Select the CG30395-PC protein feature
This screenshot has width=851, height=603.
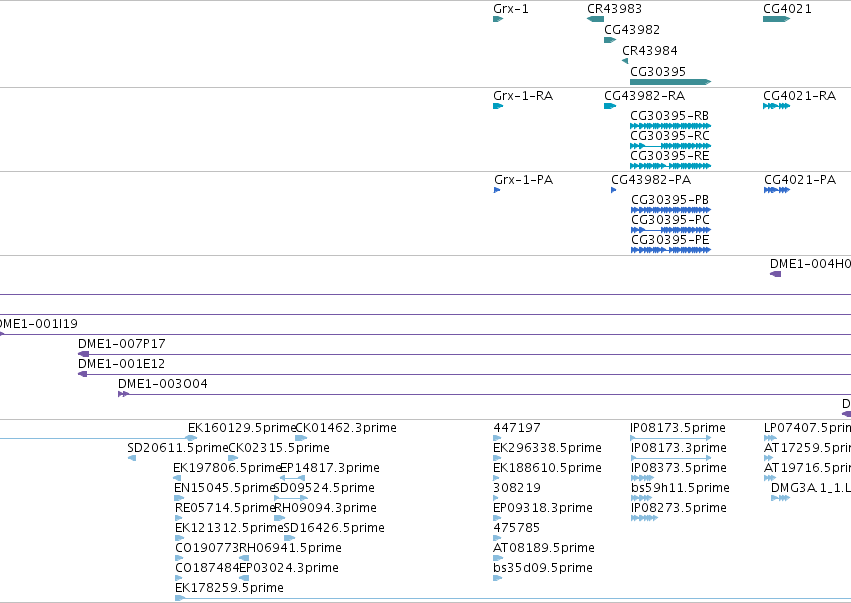[671, 230]
